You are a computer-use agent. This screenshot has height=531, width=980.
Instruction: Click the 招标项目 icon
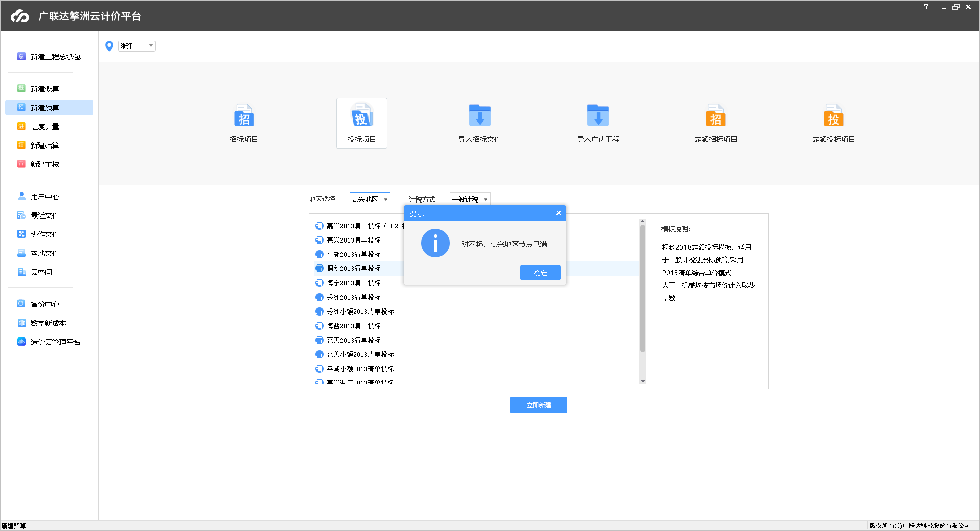pyautogui.click(x=243, y=115)
